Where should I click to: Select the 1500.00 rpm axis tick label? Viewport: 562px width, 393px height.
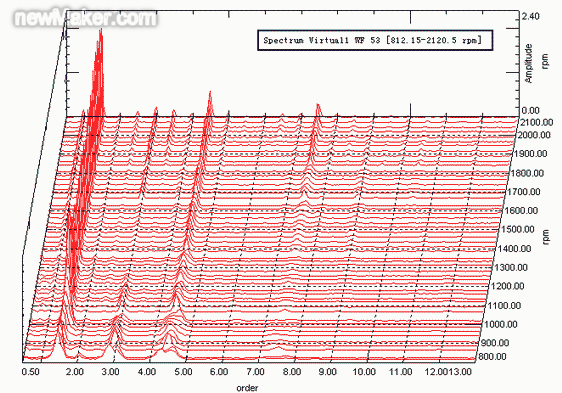point(519,229)
